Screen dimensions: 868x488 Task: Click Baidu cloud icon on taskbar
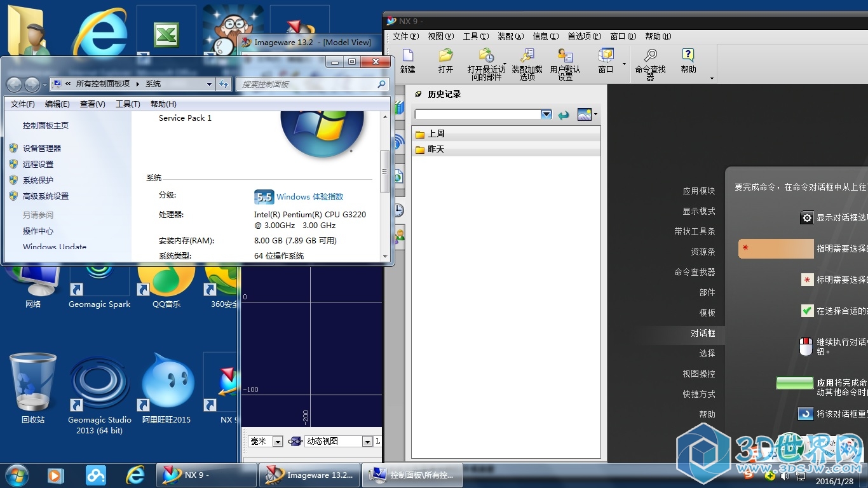pos(96,475)
